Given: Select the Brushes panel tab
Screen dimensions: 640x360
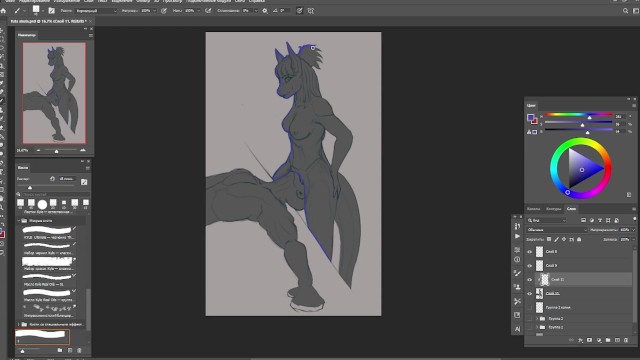Looking at the screenshot, I should tap(23, 168).
